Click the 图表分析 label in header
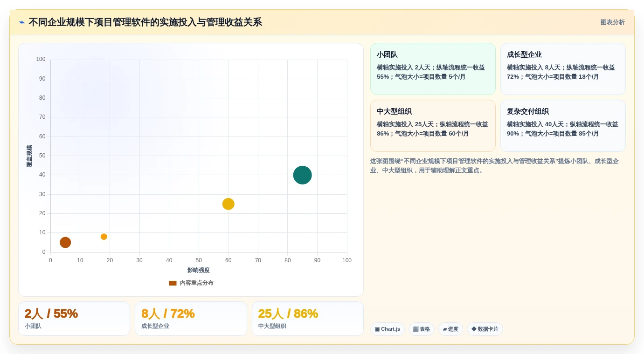Image resolution: width=644 pixels, height=354 pixels. click(612, 22)
